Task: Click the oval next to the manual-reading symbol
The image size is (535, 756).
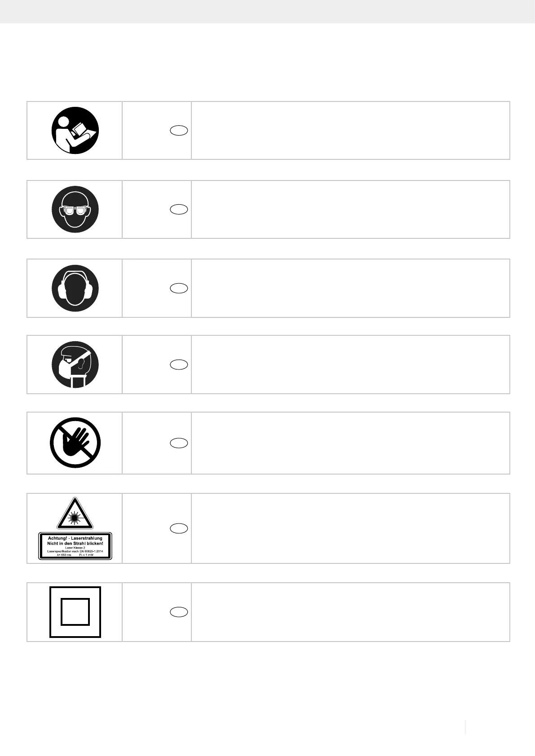Action: pyautogui.click(x=179, y=131)
